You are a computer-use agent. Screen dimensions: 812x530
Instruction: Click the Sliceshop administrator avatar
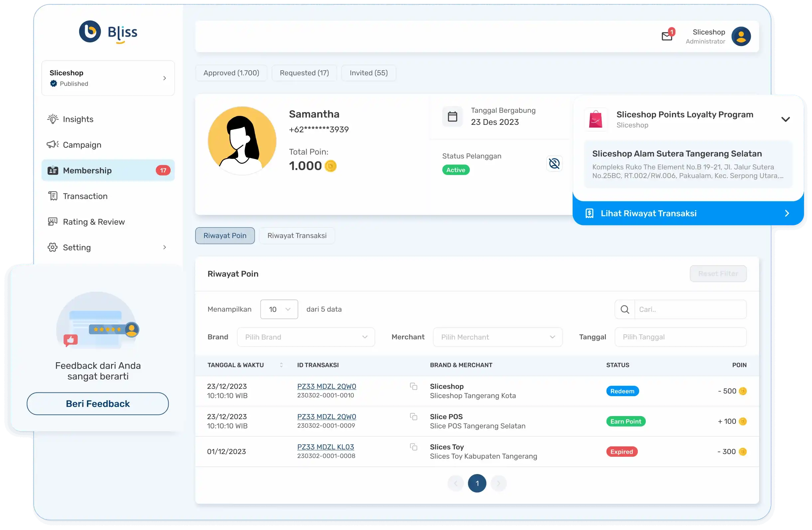[x=741, y=36]
